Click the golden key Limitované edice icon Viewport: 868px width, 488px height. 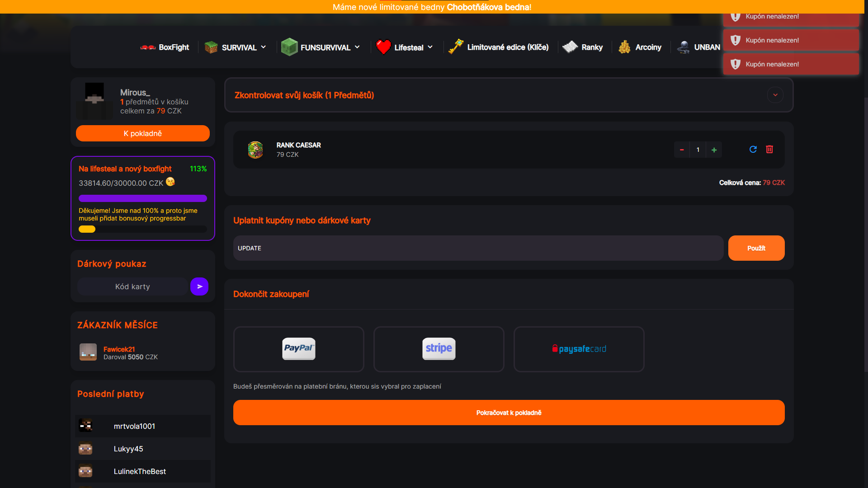(x=456, y=47)
